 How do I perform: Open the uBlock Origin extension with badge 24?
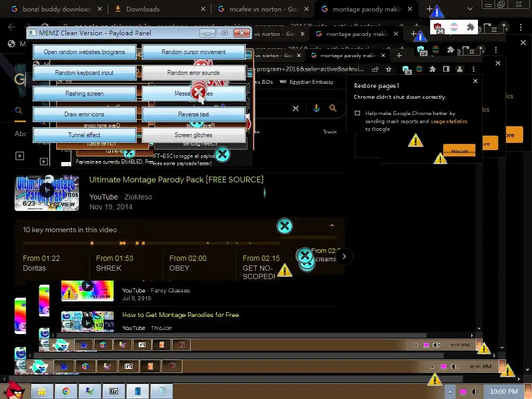pos(438,28)
